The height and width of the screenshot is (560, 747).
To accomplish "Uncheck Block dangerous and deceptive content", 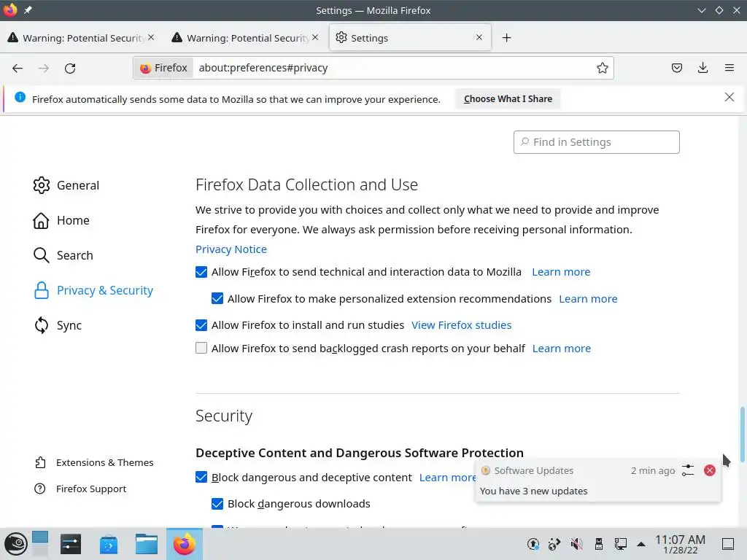I will coord(201,478).
